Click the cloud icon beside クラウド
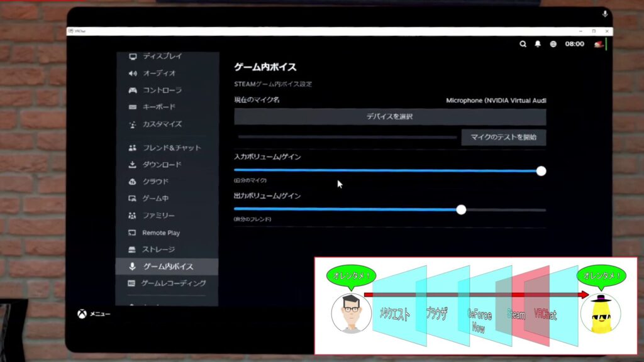This screenshot has width=644, height=362. tap(132, 182)
